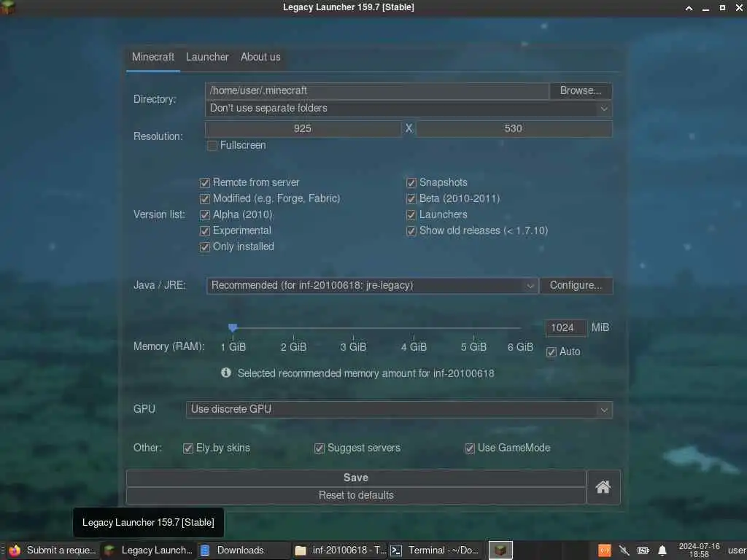Disable Auto memory checkbox

[551, 352]
